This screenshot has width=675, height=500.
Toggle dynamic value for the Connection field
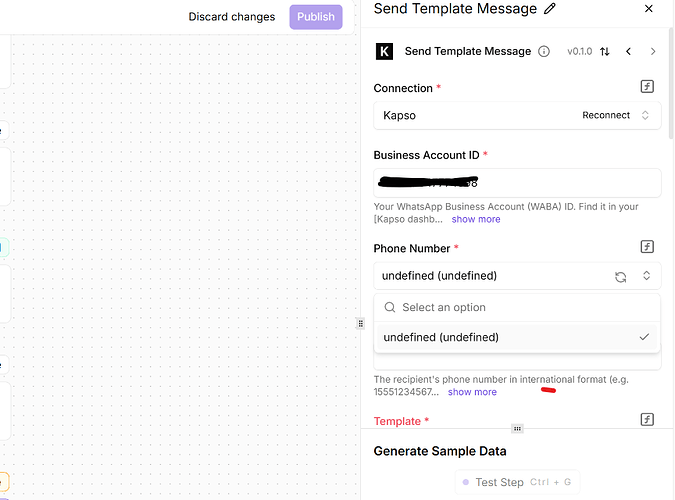[647, 87]
